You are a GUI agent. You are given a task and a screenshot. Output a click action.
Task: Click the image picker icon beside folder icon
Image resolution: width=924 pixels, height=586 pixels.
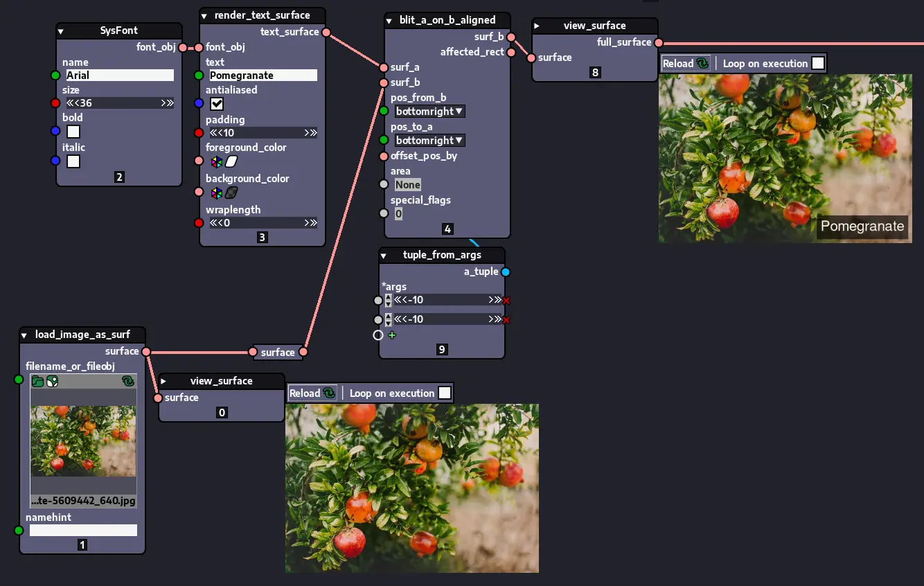tap(52, 381)
